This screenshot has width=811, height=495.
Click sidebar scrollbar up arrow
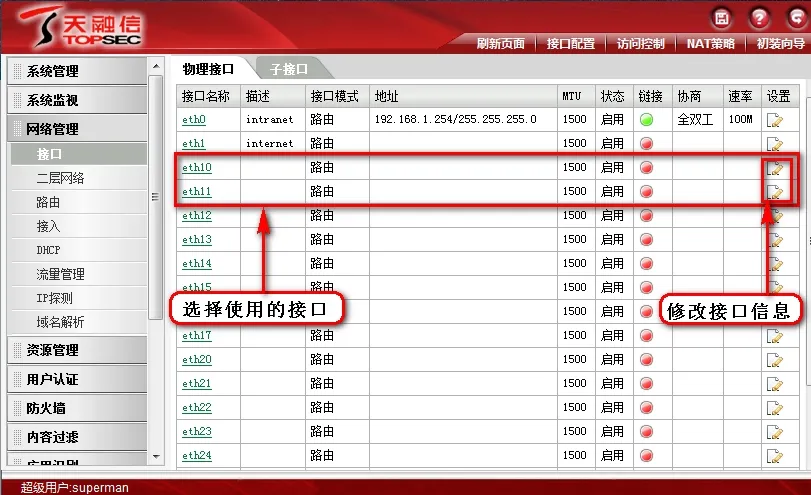(156, 66)
